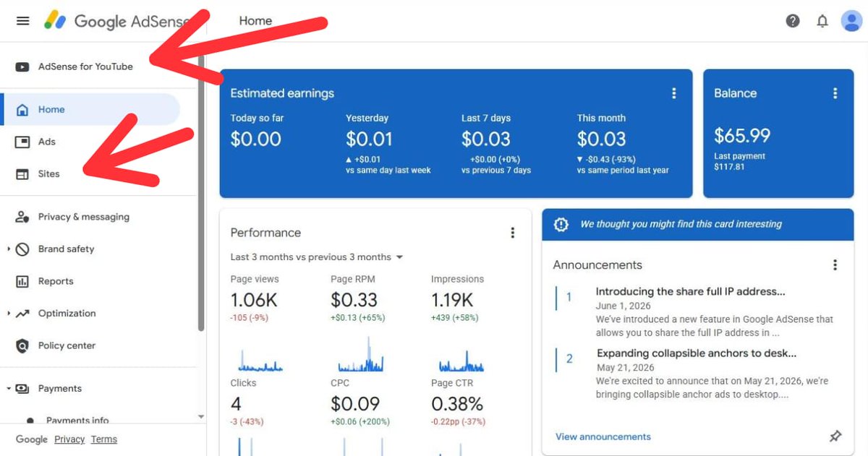Click the This month $0.03 value

click(602, 139)
